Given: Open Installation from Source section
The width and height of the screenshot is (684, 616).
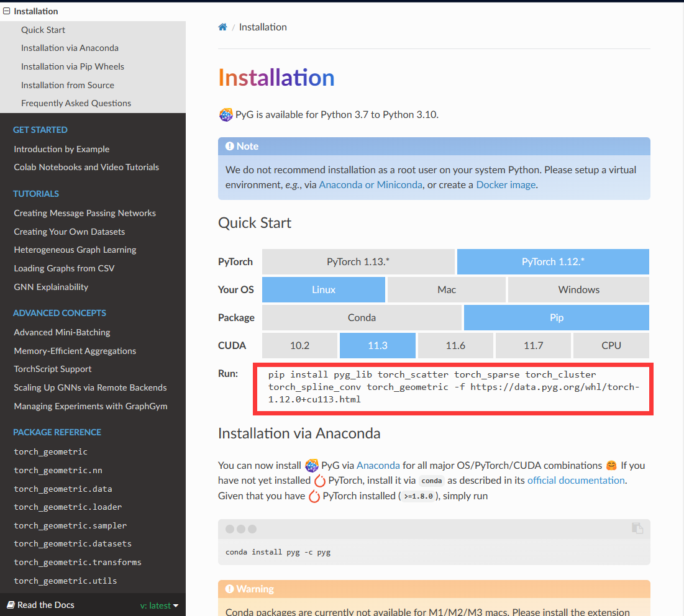Looking at the screenshot, I should [68, 85].
